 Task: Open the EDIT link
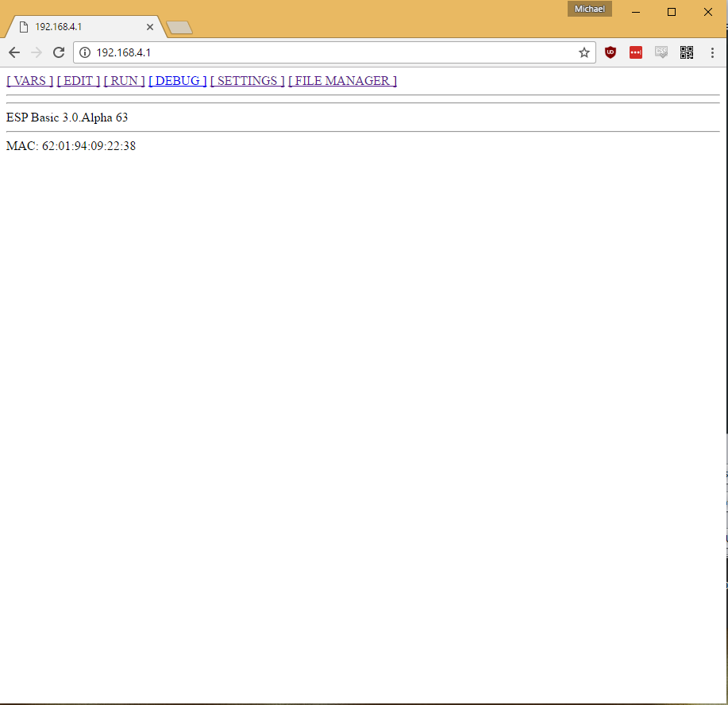click(79, 81)
